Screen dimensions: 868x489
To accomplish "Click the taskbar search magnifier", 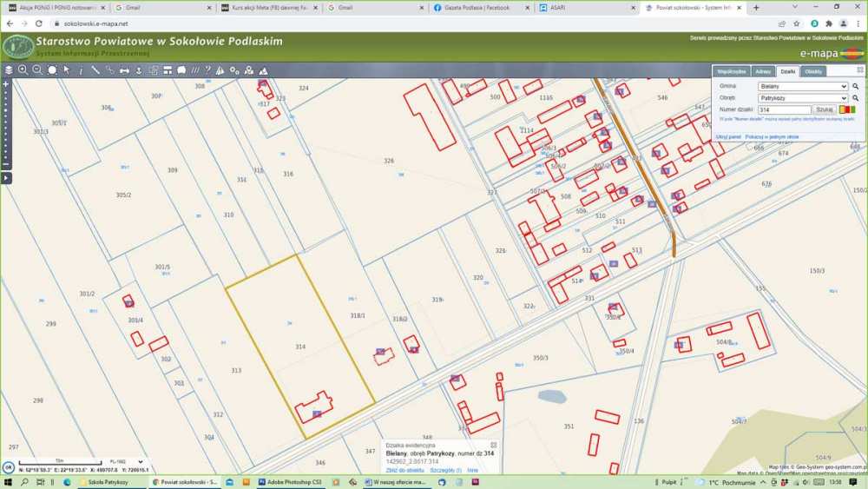I will pyautogui.click(x=24, y=482).
